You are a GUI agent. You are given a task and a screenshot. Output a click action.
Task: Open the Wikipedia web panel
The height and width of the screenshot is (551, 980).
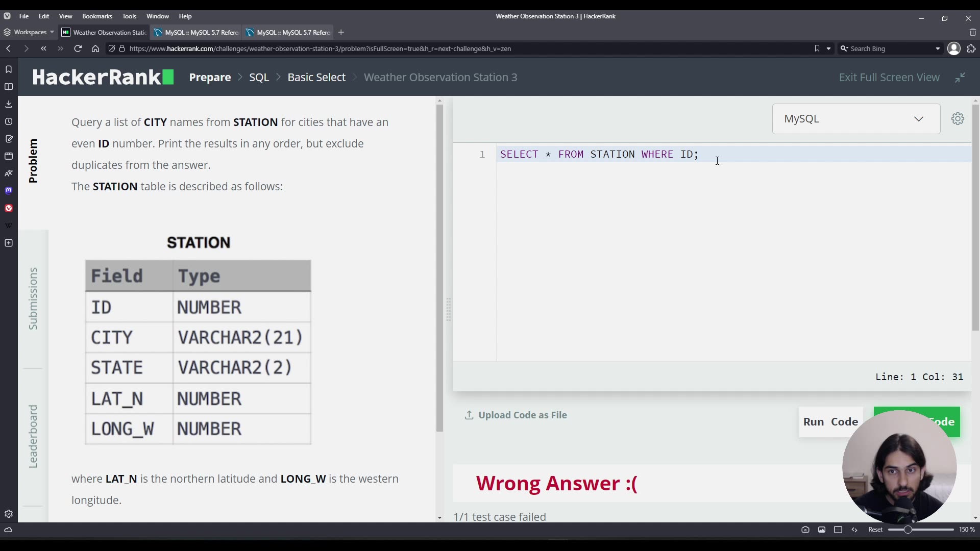8,225
